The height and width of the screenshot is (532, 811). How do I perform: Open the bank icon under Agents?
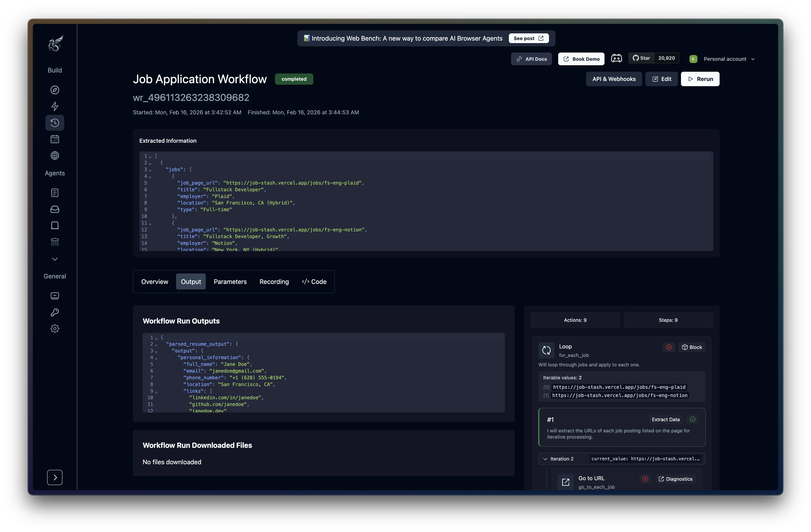click(55, 242)
